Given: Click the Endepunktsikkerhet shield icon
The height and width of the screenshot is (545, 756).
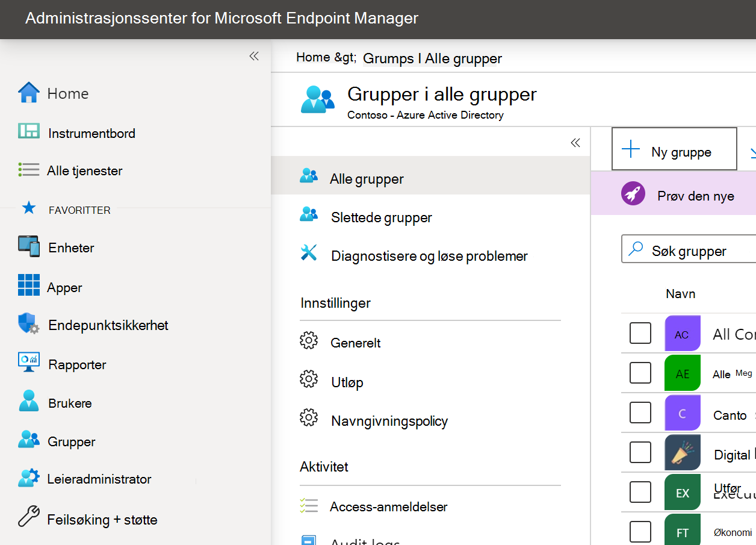Looking at the screenshot, I should 28,325.
